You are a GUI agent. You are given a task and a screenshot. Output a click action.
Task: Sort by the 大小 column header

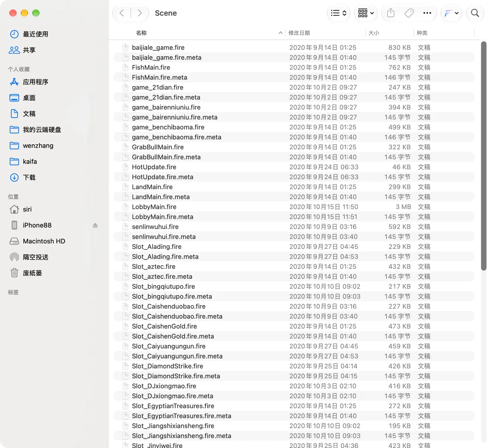coord(374,33)
